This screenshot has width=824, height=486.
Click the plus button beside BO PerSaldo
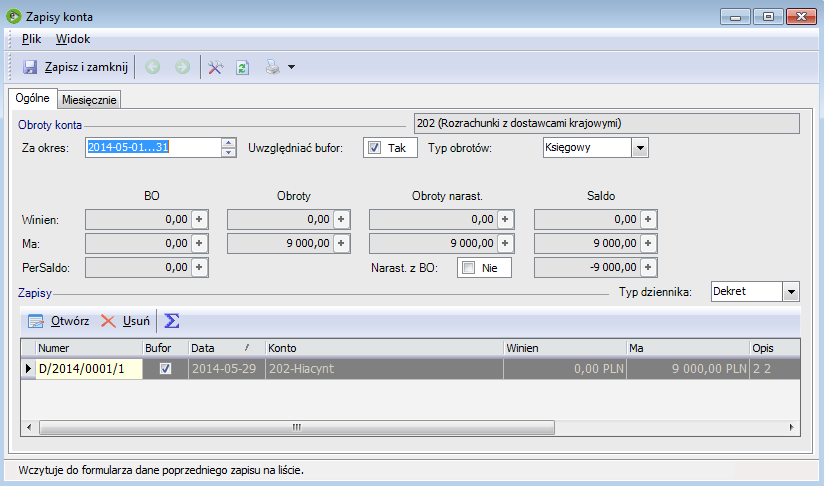[199, 267]
